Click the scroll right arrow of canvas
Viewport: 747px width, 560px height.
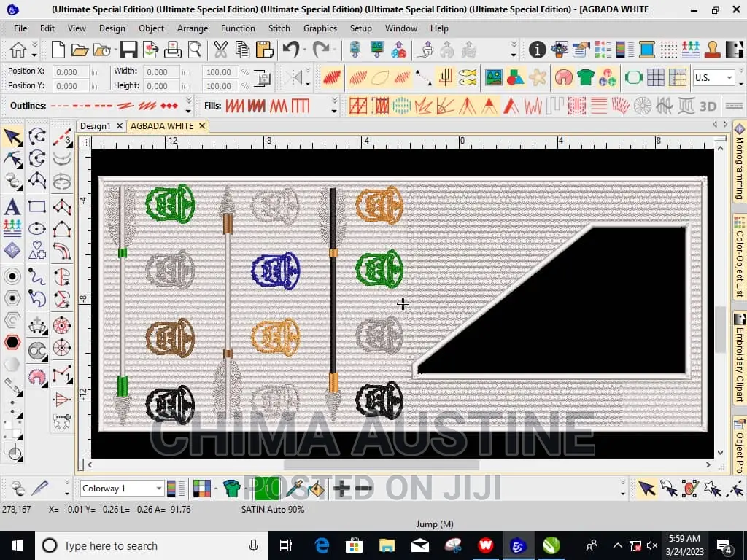tap(708, 464)
